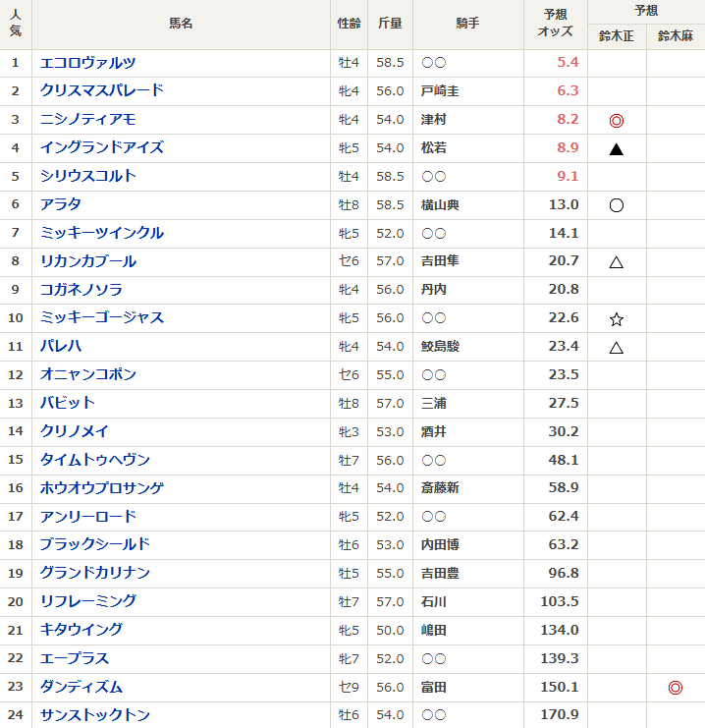
Task: Select the 鈴木正 predictor column header
Action: tap(617, 36)
